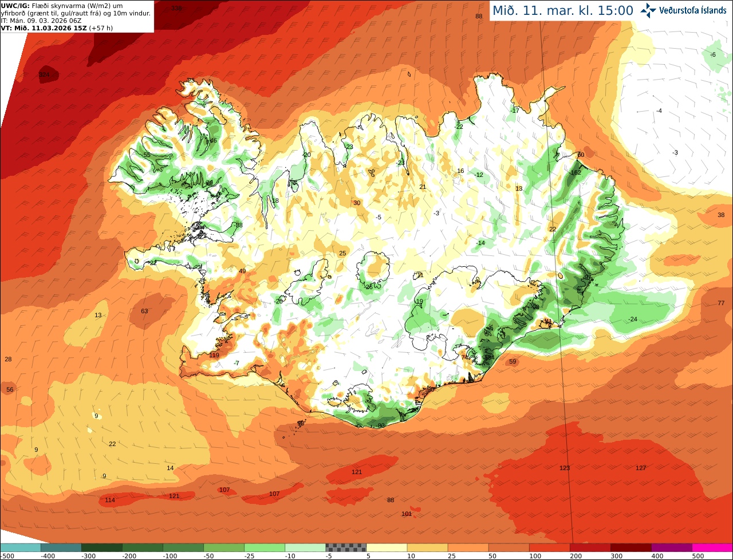Click the legend swatch between 10 and 25

point(427,547)
